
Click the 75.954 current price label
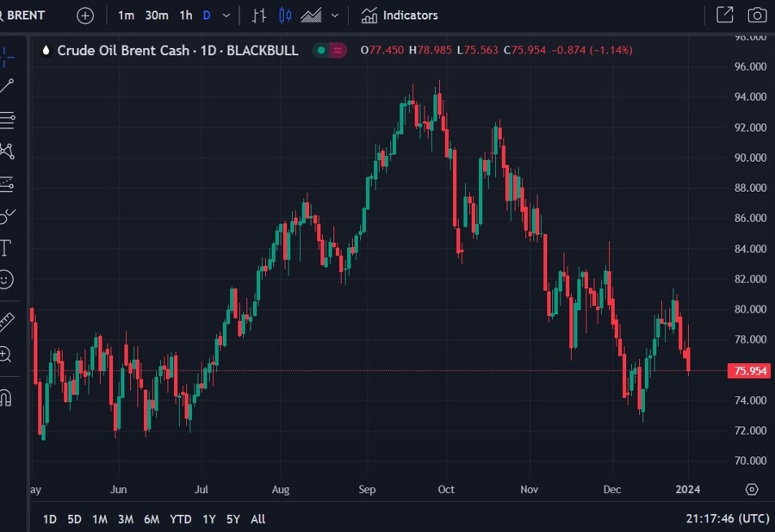point(748,371)
